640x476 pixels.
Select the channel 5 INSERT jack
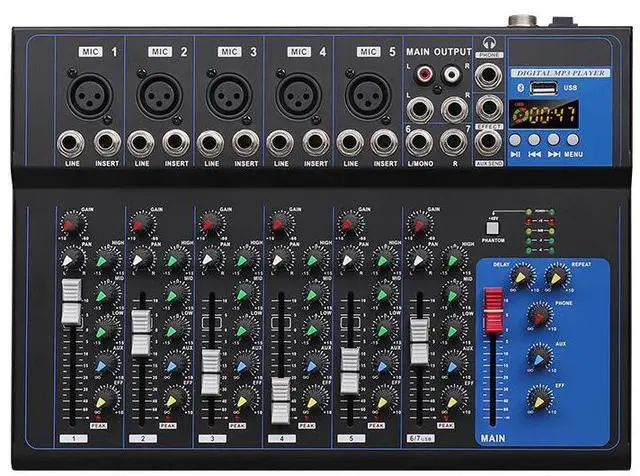click(384, 142)
